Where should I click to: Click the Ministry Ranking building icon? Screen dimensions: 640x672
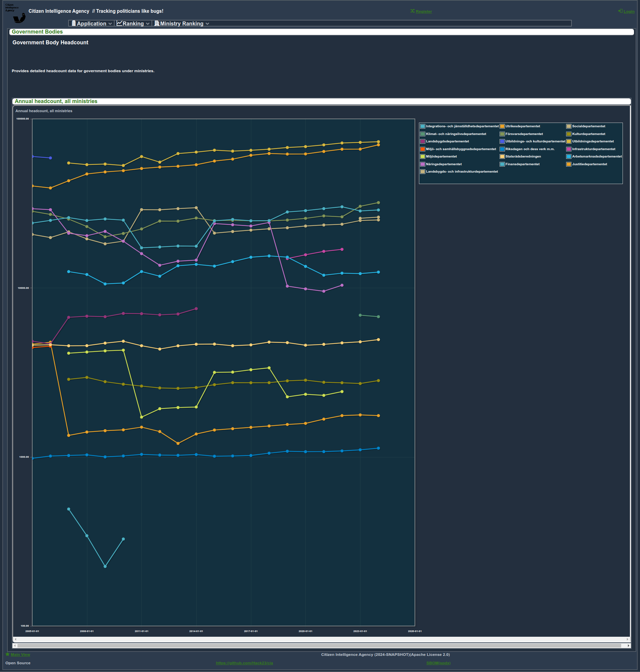[157, 23]
